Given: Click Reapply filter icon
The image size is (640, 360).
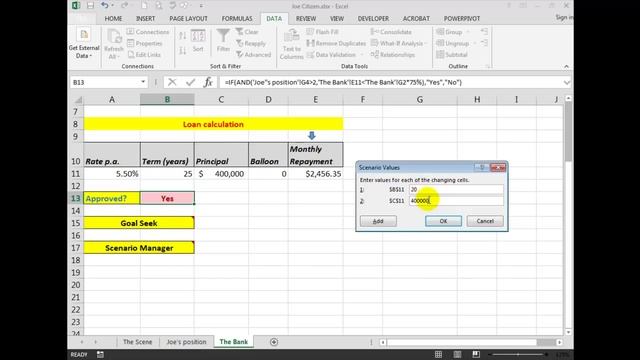Looking at the screenshot, I should click(x=251, y=43).
